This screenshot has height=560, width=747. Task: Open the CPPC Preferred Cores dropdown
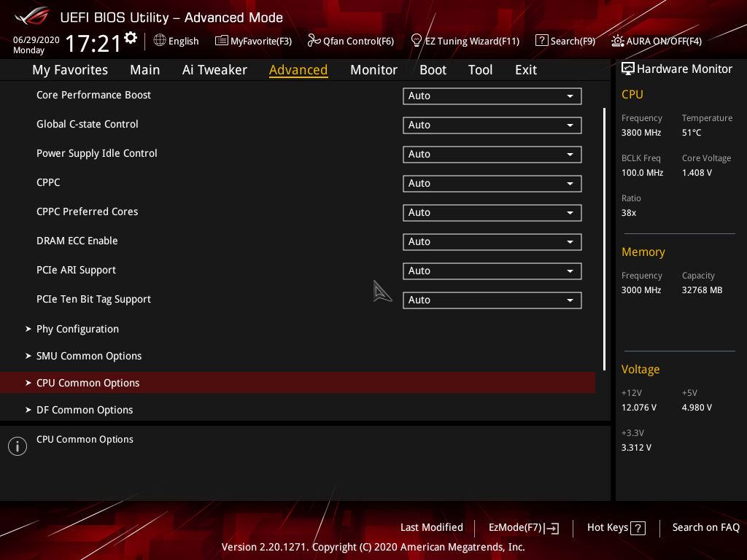(492, 213)
